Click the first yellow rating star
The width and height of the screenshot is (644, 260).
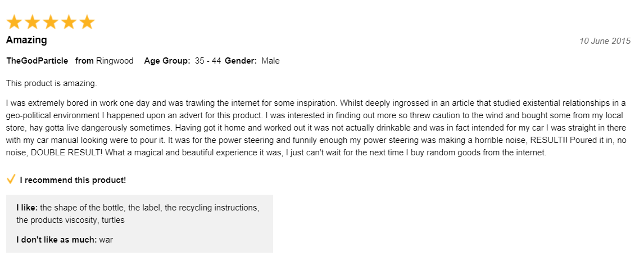tap(14, 22)
